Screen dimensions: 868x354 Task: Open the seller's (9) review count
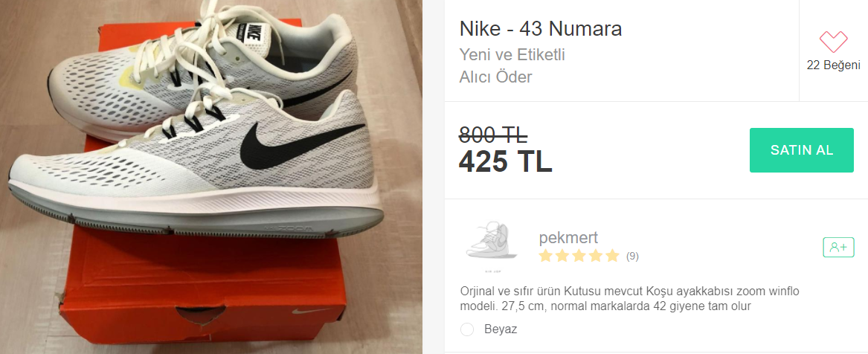632,256
